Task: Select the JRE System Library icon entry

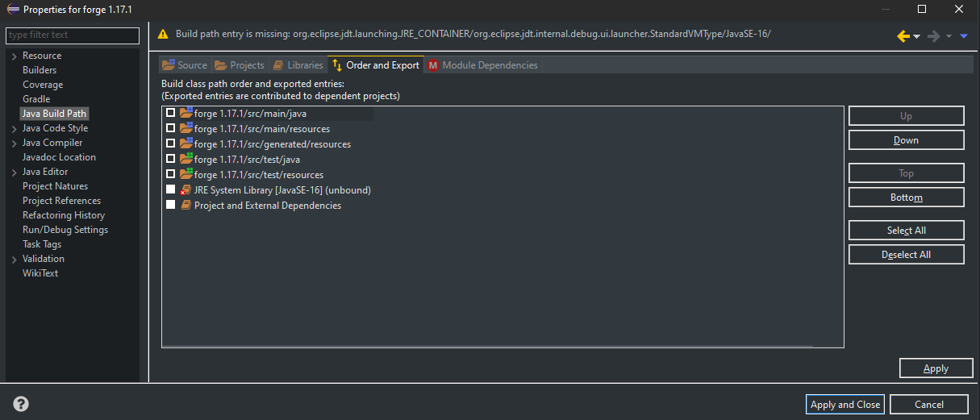Action: [186, 190]
